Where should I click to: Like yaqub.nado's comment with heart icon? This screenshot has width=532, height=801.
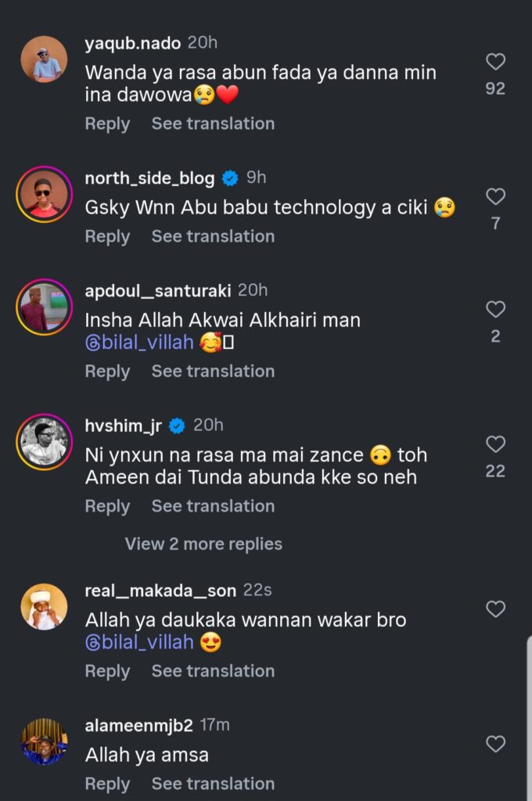click(495, 62)
